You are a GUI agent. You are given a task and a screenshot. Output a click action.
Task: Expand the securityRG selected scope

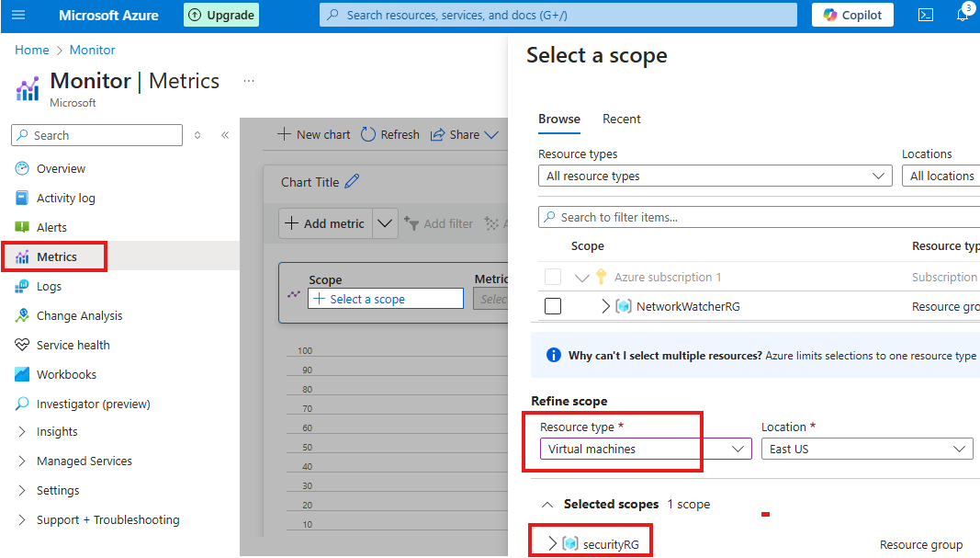click(x=552, y=543)
